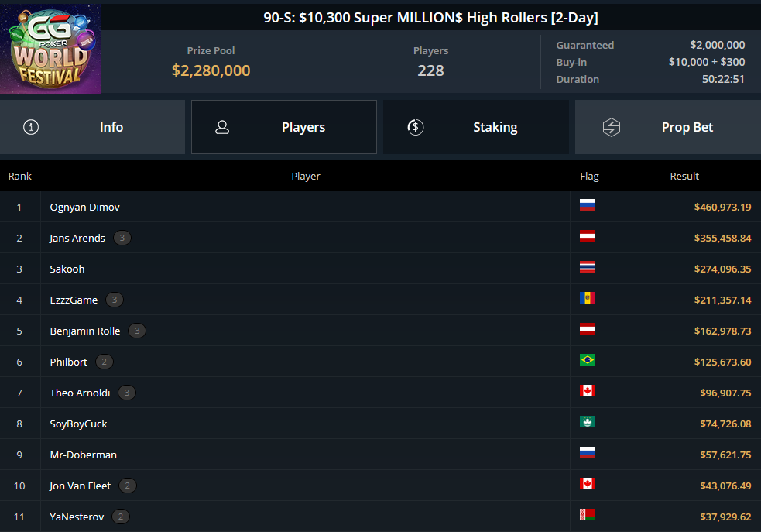Click Theo Arnoldi's Canada flag icon

tap(588, 391)
